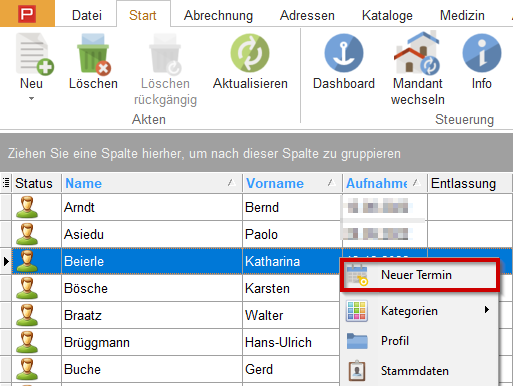Refresh list with Aktualisieren icon
513x386 pixels.
coord(250,53)
